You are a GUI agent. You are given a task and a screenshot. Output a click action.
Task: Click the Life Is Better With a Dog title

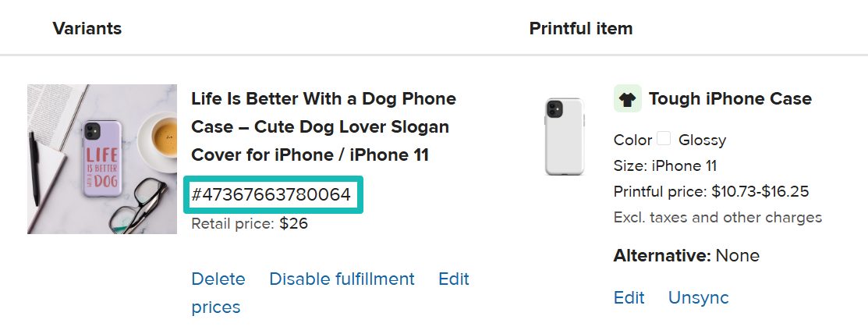coord(324,127)
